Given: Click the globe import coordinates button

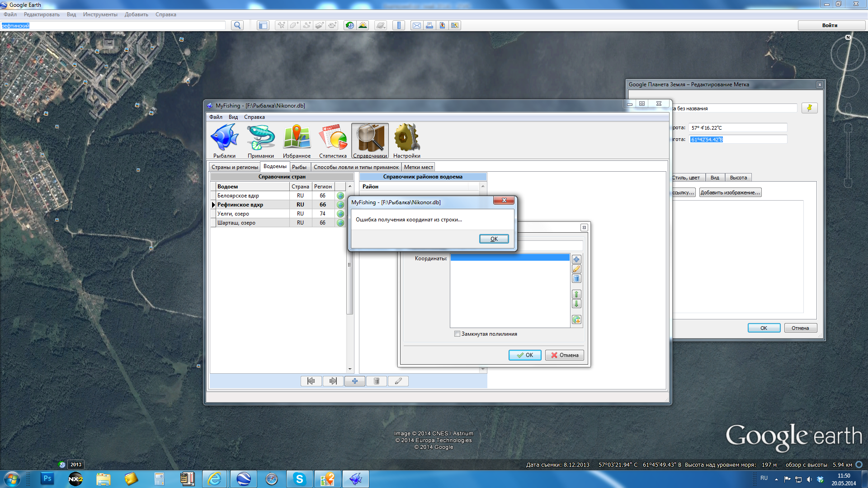Looking at the screenshot, I should tap(576, 320).
